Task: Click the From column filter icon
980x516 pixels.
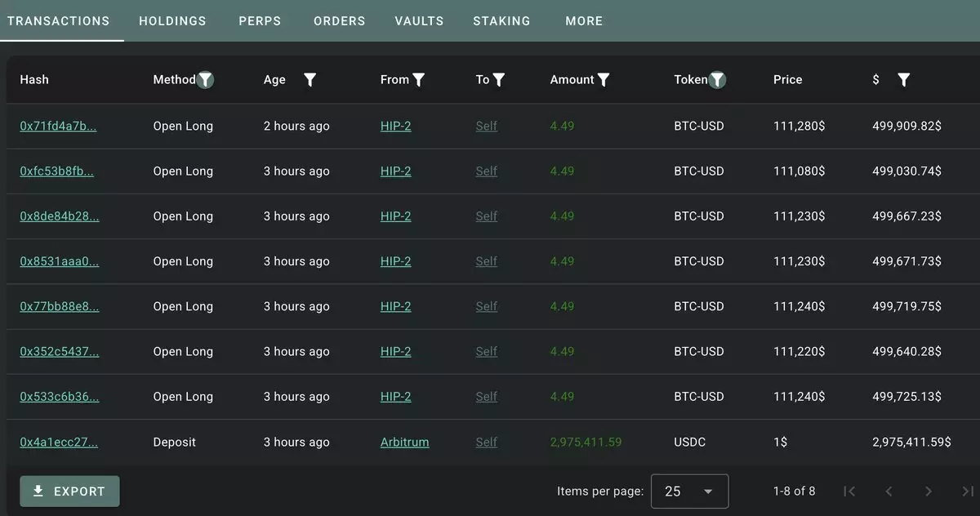Action: click(419, 79)
